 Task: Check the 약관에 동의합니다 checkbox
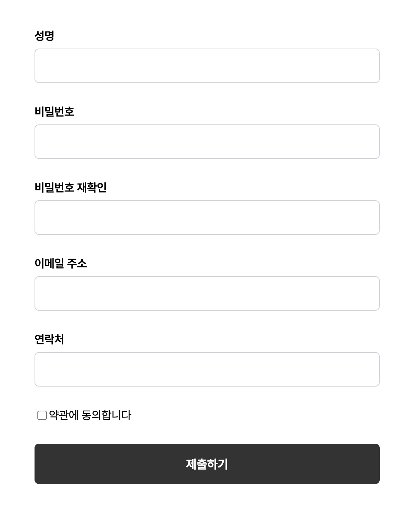[x=42, y=415]
